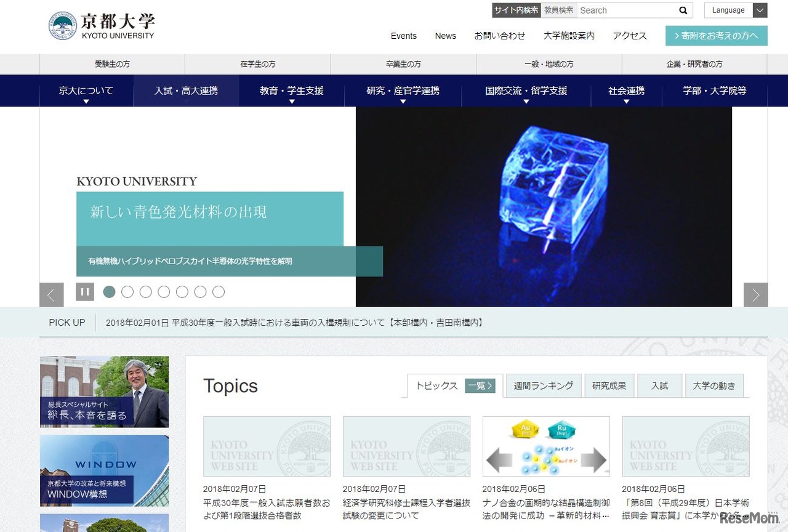Click the previous slide arrow

52,295
